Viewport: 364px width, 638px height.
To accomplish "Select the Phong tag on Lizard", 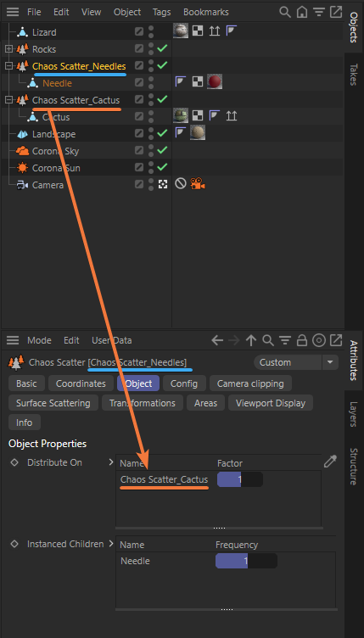I will click(x=232, y=30).
